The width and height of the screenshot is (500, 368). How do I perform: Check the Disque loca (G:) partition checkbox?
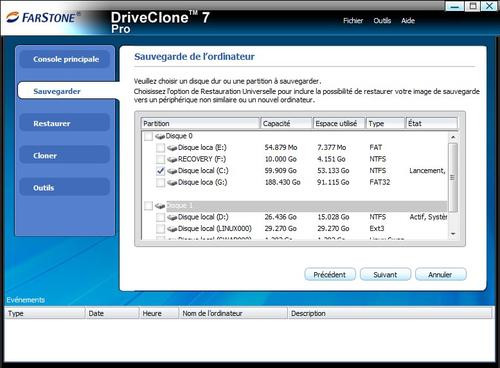tap(160, 183)
